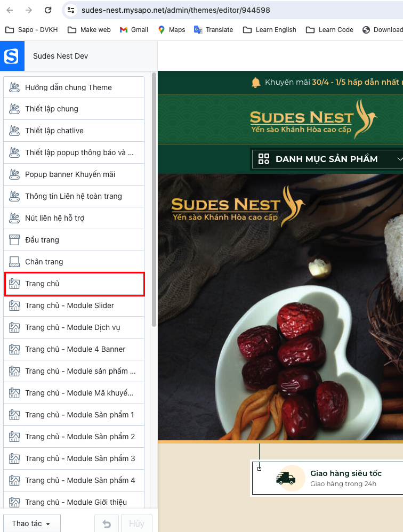This screenshot has height=532, width=403.
Task: Open the Make web bookmark folder
Action: 89,30
